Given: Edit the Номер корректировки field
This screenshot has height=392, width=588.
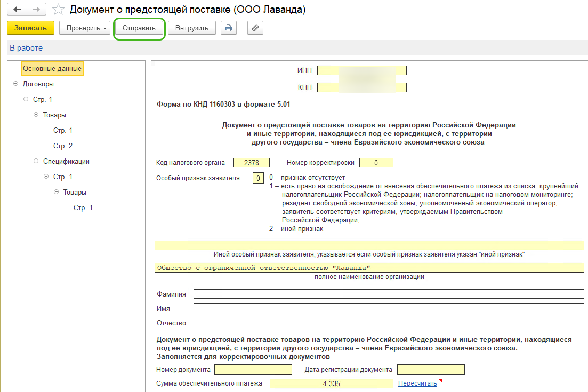Looking at the screenshot, I should [x=376, y=163].
